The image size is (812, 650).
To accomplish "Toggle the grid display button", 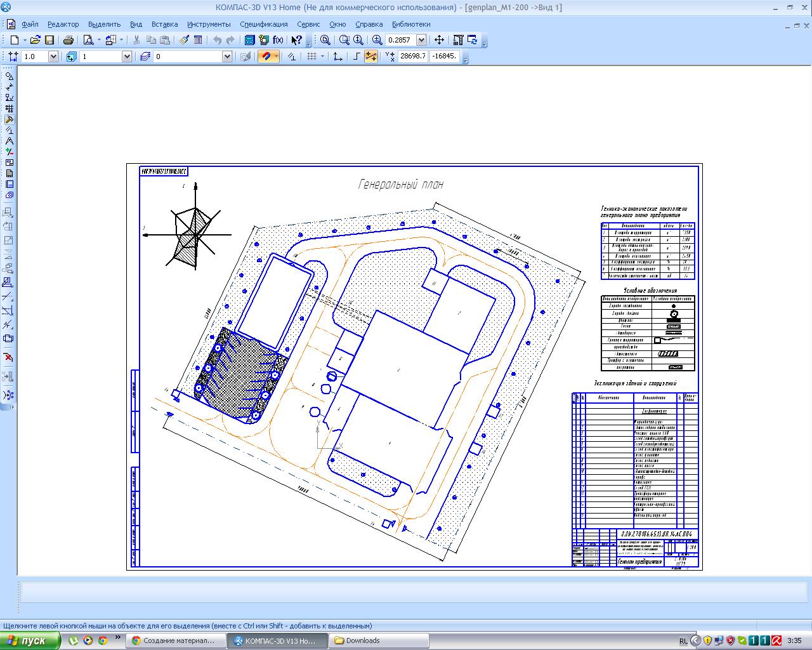I will (x=311, y=56).
